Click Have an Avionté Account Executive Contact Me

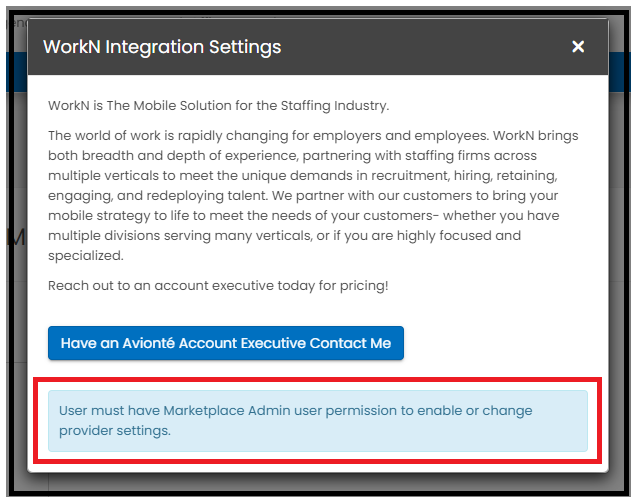[x=226, y=343]
